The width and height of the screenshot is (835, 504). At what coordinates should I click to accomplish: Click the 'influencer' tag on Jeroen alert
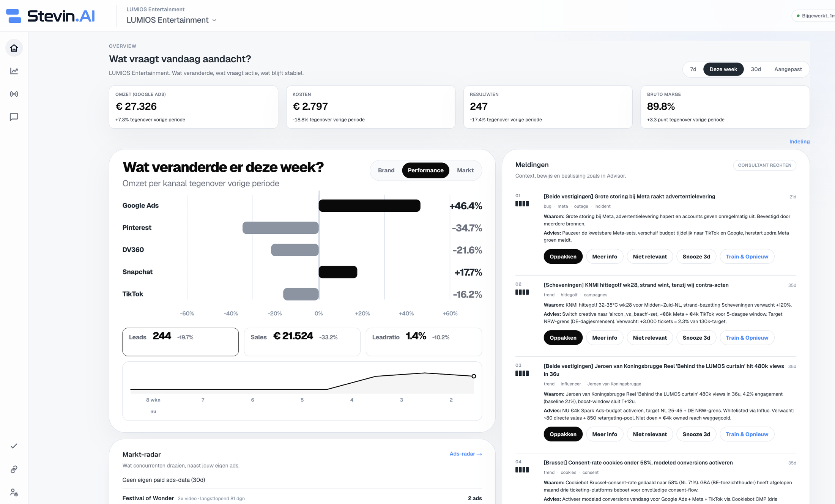point(570,384)
